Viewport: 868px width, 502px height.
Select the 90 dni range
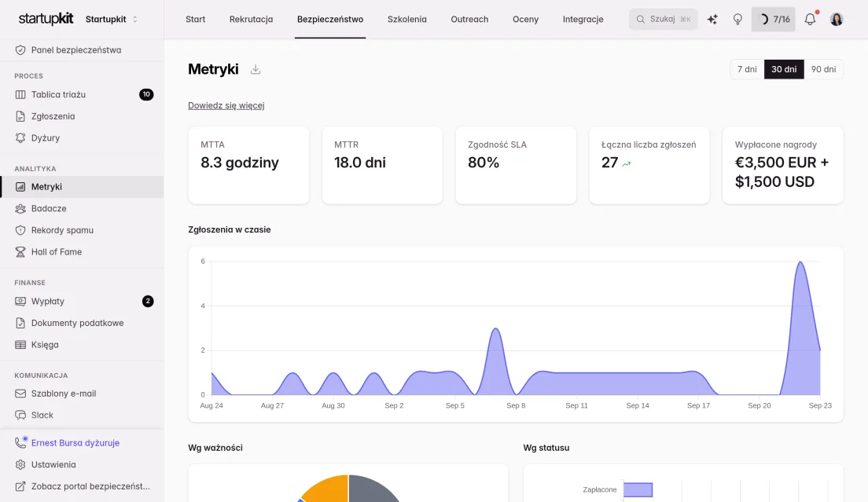pyautogui.click(x=823, y=69)
